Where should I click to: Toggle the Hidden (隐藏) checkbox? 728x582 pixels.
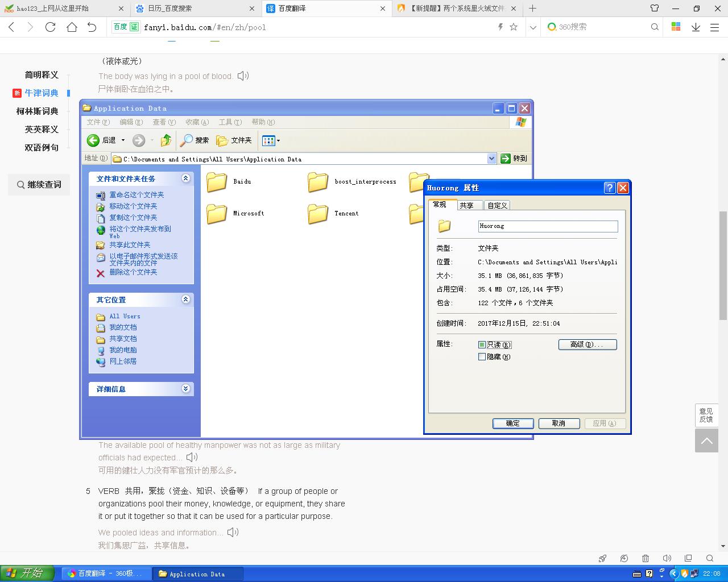point(482,357)
